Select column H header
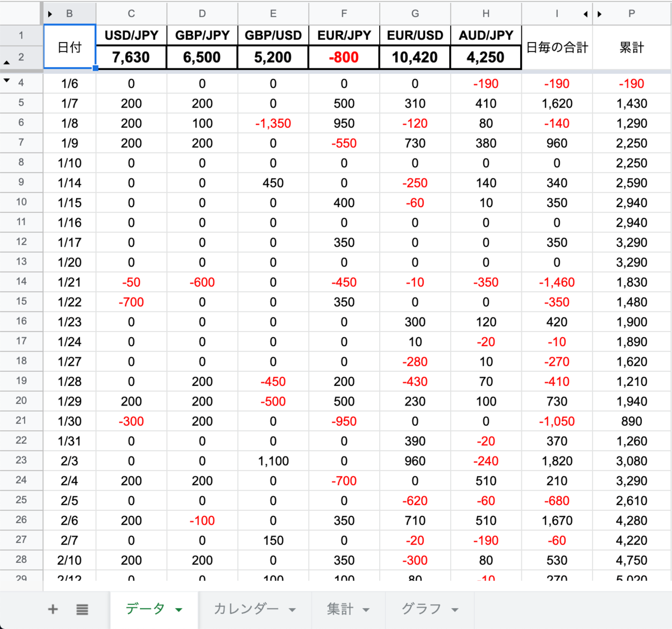Image resolution: width=672 pixels, height=629 pixels. (x=486, y=13)
